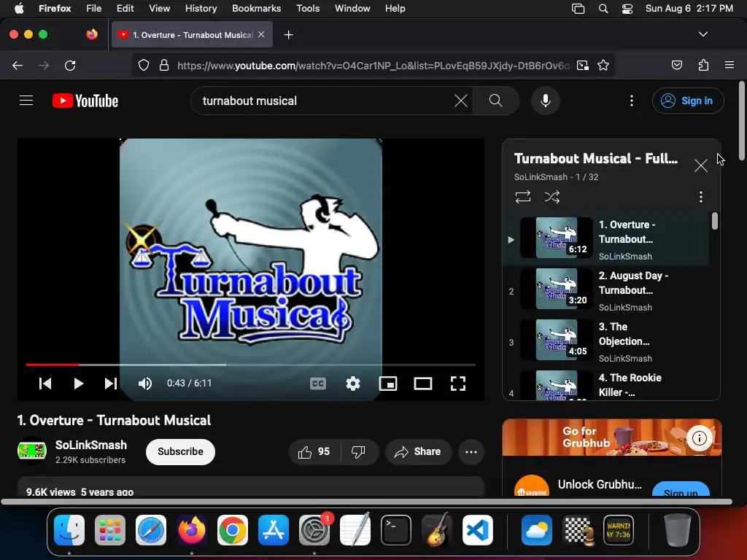Open Finder from the Dock
Image resolution: width=747 pixels, height=560 pixels.
(69, 530)
